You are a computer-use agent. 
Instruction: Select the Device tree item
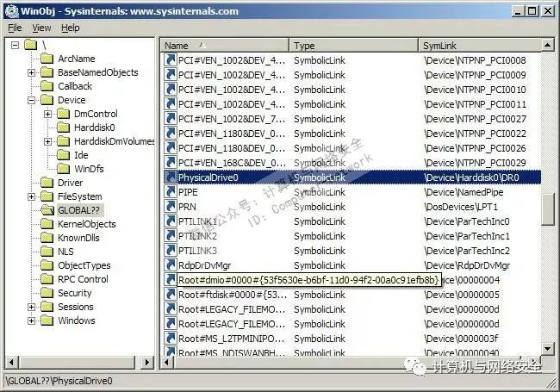pos(72,100)
